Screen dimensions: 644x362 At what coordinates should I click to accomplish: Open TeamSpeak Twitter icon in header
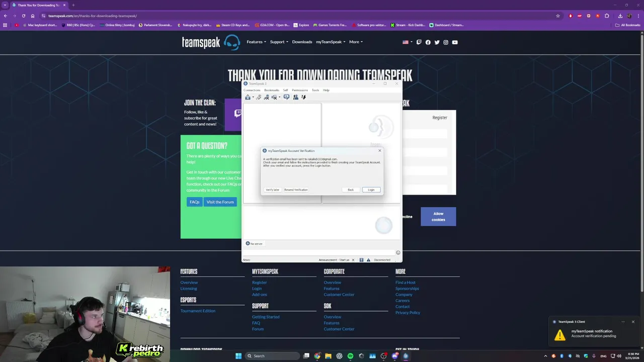(437, 42)
